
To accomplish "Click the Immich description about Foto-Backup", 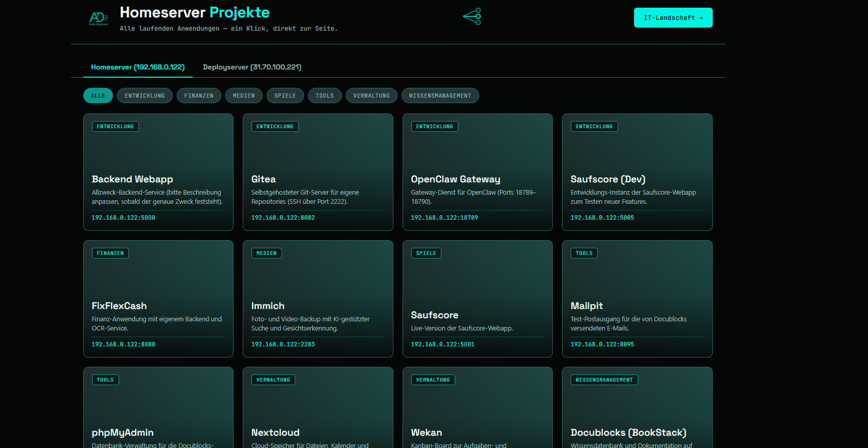I will coord(311,324).
